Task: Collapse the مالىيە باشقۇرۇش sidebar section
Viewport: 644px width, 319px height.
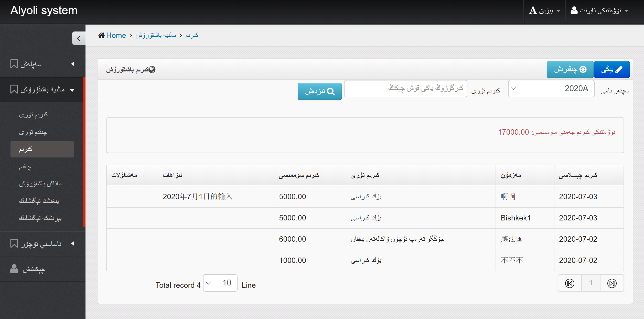Action: pyautogui.click(x=42, y=90)
